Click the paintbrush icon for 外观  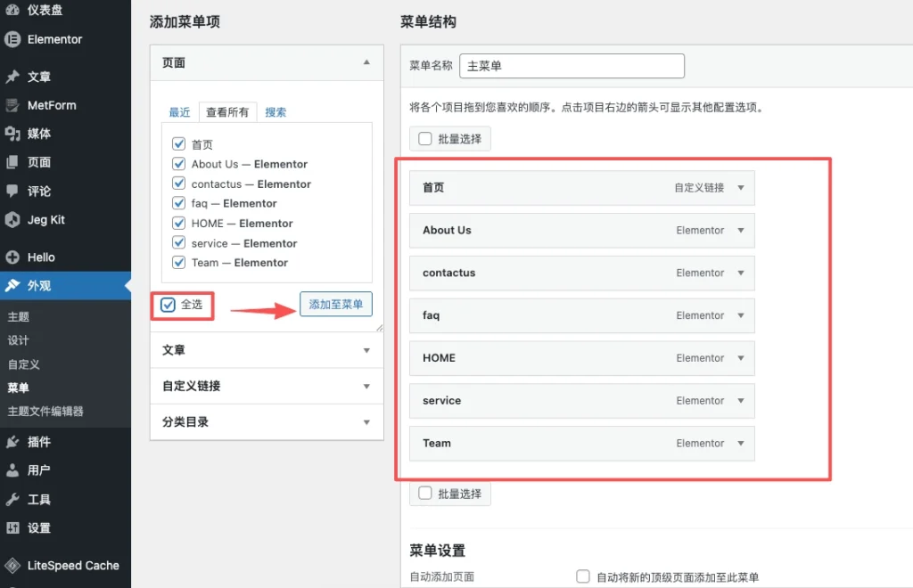tap(12, 286)
